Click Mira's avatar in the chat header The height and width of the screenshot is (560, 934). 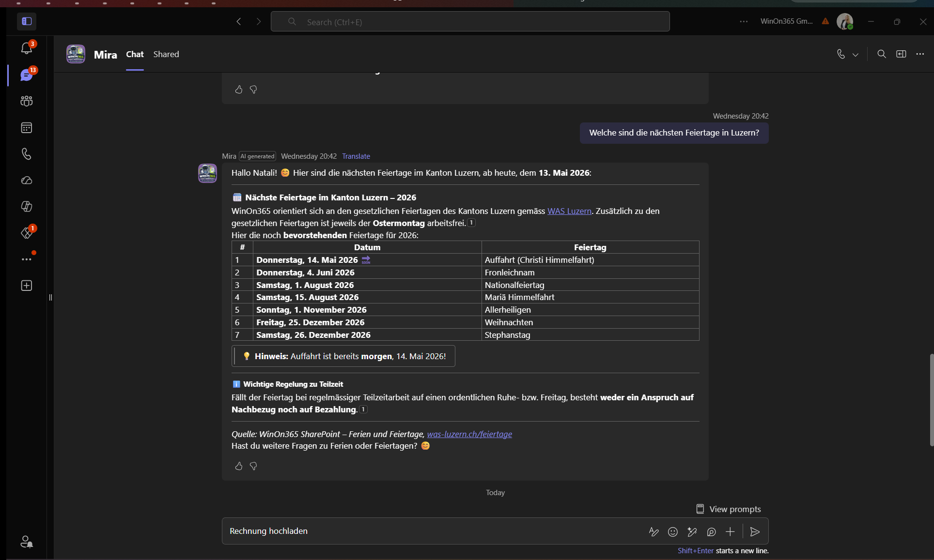point(76,54)
